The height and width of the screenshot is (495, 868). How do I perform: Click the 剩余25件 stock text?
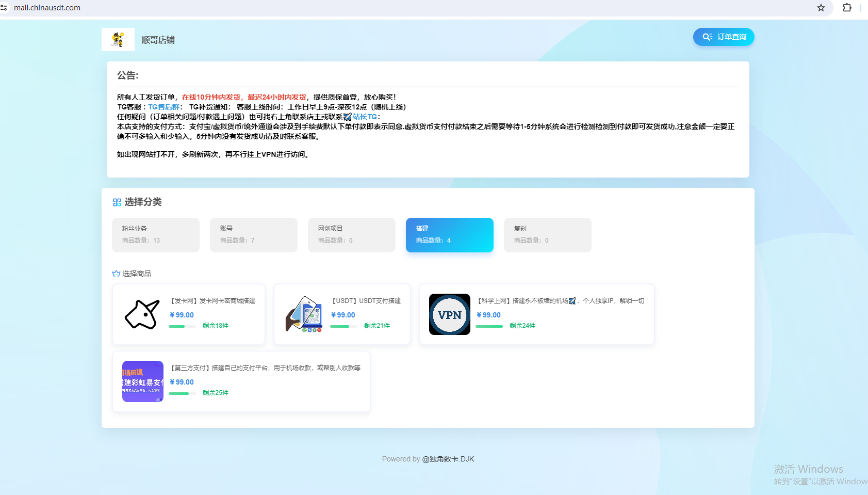click(216, 393)
